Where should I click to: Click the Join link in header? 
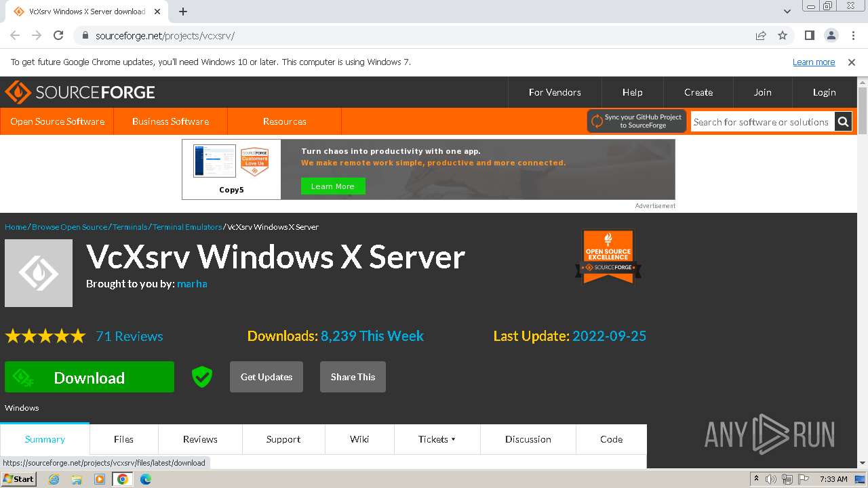tap(763, 92)
